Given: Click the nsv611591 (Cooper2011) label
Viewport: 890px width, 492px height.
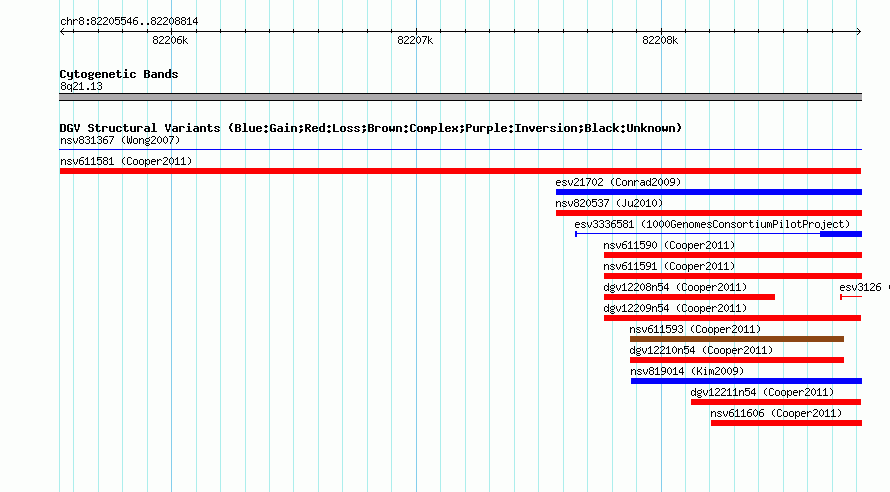Looking at the screenshot, I should coord(669,266).
